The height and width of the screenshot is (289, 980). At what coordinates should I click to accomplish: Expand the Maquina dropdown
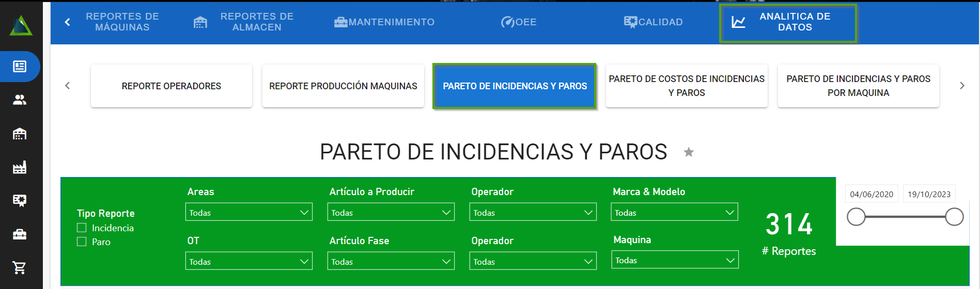coord(675,260)
